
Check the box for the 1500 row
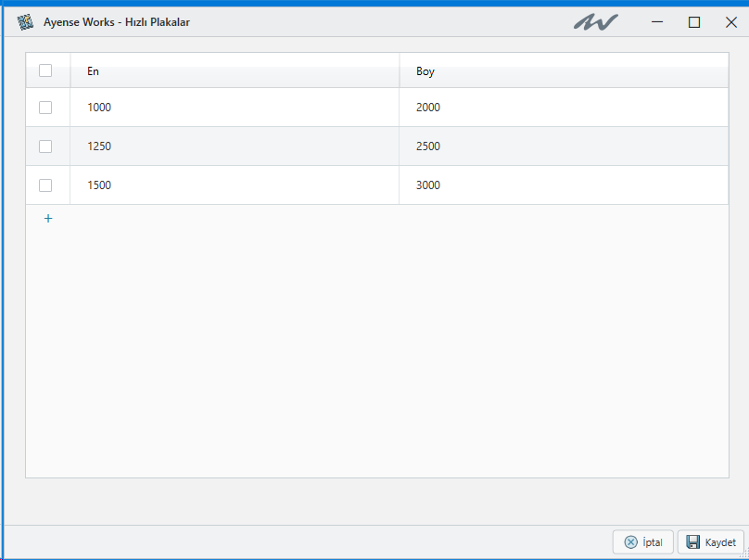pyautogui.click(x=45, y=185)
